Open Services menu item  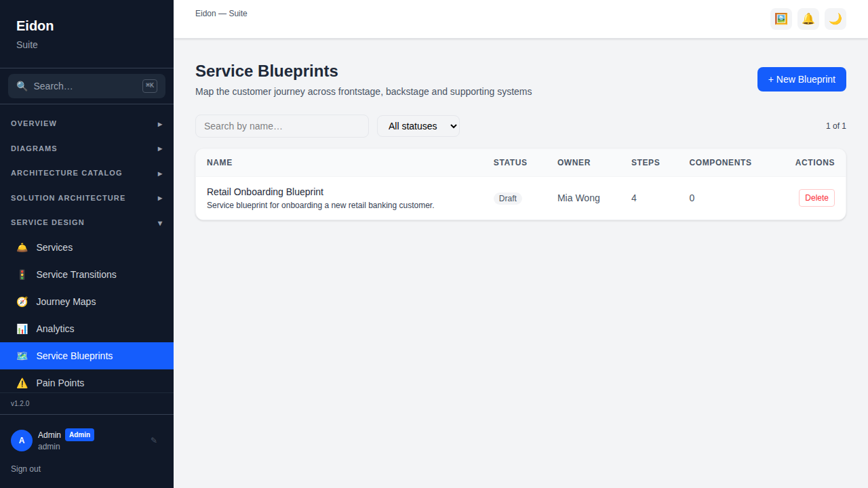click(x=87, y=247)
